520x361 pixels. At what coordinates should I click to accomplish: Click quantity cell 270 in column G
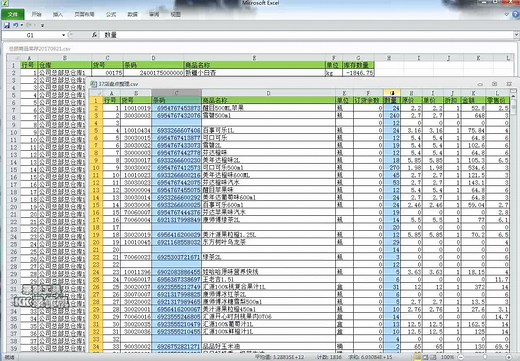pyautogui.click(x=392, y=167)
